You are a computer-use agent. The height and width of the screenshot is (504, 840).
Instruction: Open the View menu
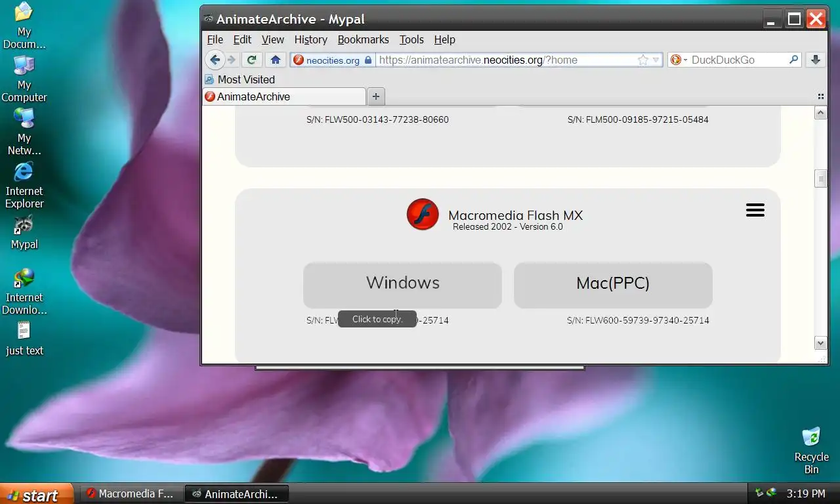[273, 39]
